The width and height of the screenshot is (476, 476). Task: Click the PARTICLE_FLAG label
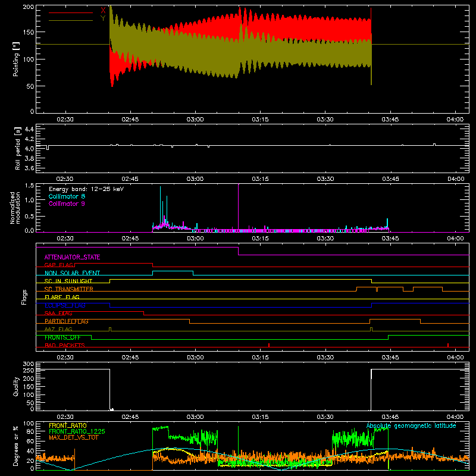tap(67, 321)
